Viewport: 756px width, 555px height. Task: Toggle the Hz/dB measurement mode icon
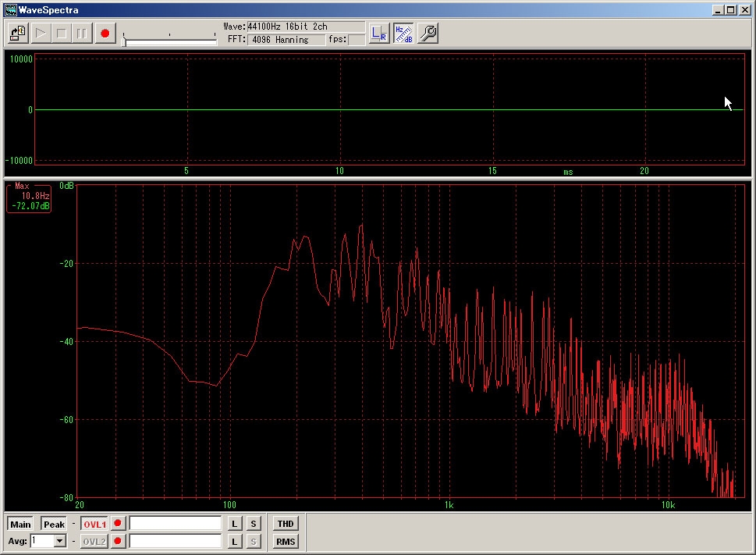403,34
